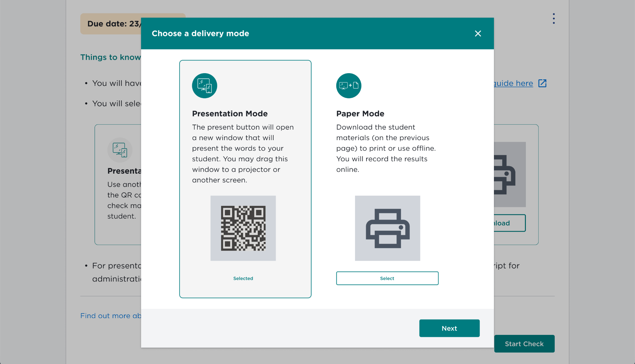Image resolution: width=635 pixels, height=364 pixels.
Task: Close the delivery mode dialog
Action: point(478,33)
